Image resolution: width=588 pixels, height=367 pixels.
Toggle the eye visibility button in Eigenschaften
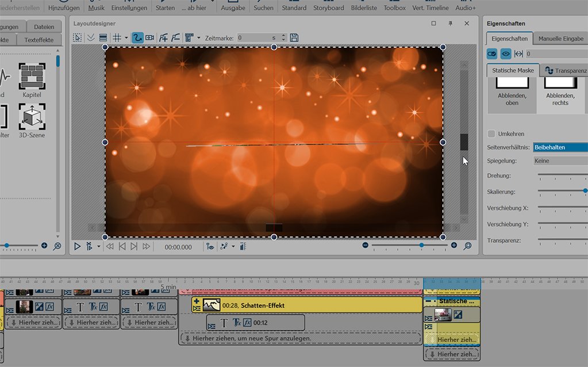506,53
